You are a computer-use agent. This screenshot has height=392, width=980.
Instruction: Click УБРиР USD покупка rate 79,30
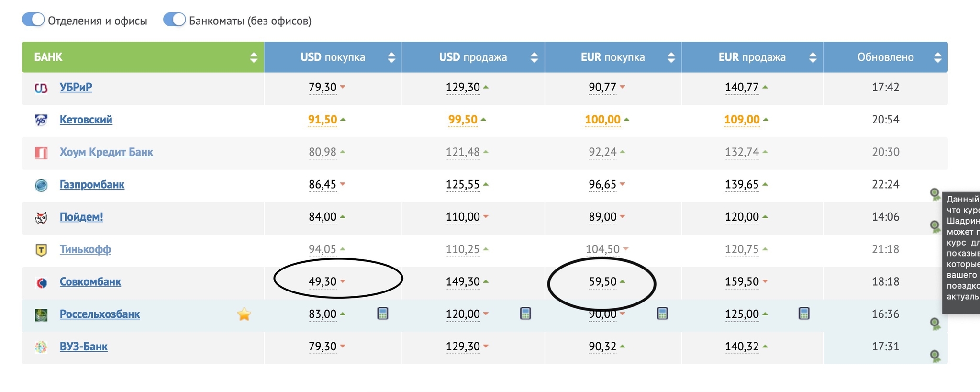[x=323, y=87]
